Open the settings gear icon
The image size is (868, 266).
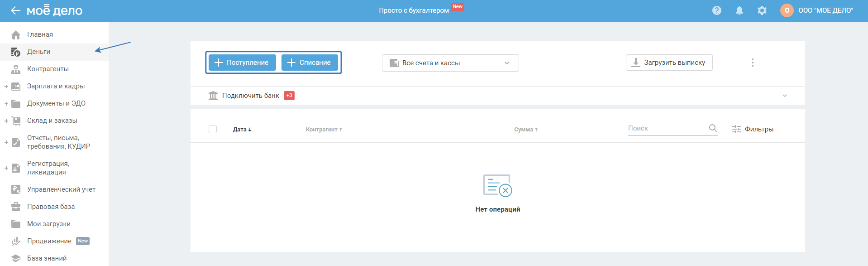pos(762,10)
